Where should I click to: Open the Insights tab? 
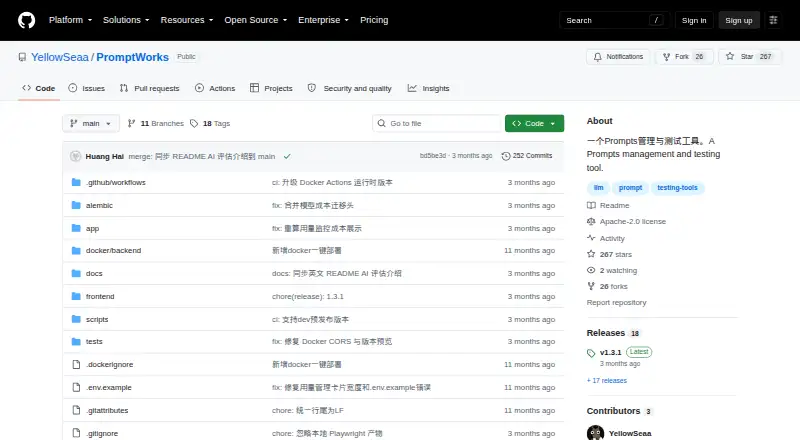429,88
